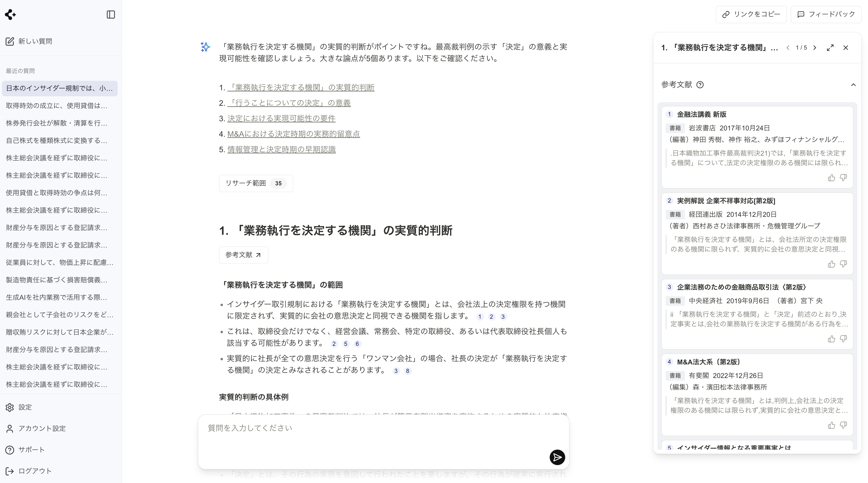868x483 pixels.
Task: Click the 最近の質問 section label
Action: tap(20, 71)
